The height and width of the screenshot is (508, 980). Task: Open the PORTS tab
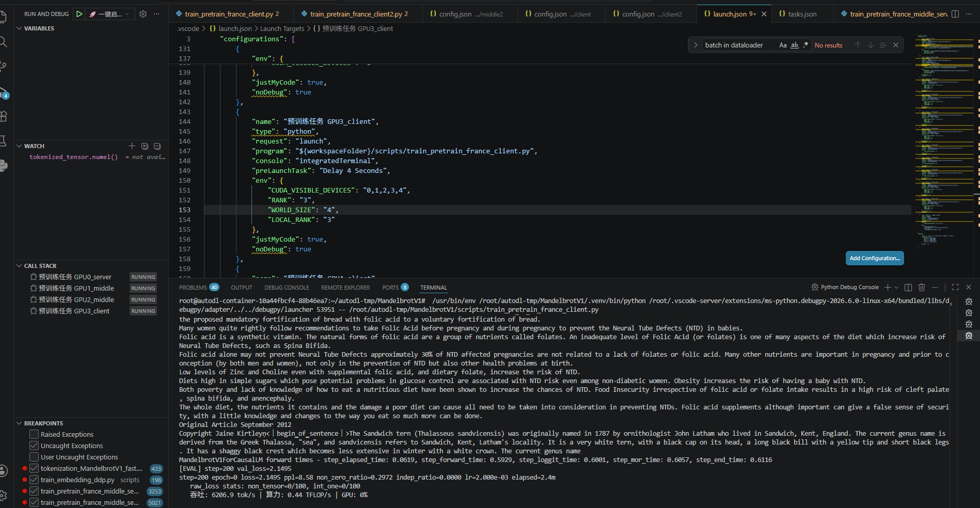pyautogui.click(x=396, y=288)
